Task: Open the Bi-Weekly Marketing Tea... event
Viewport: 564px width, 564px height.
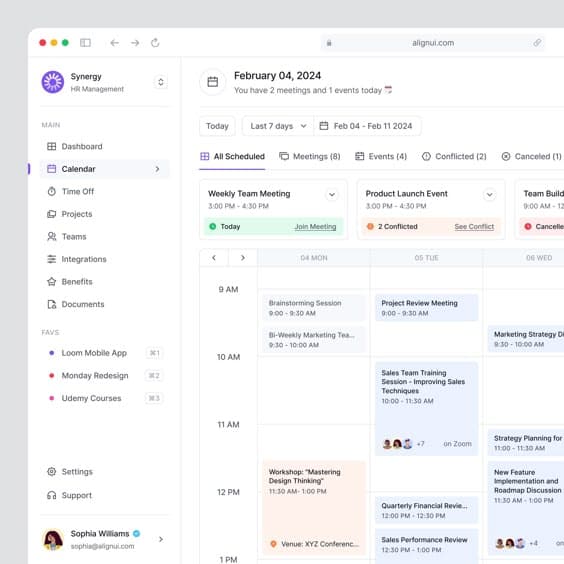Action: coord(314,340)
